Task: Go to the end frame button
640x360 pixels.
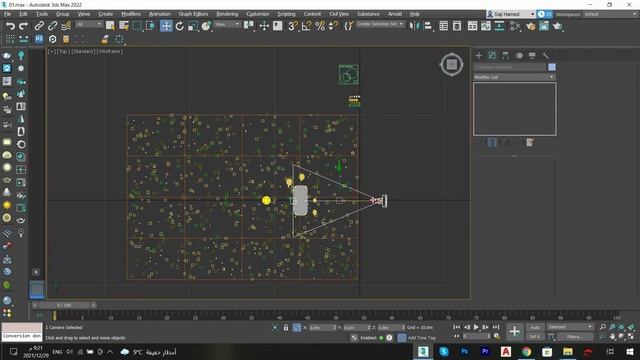Action: pos(496,327)
